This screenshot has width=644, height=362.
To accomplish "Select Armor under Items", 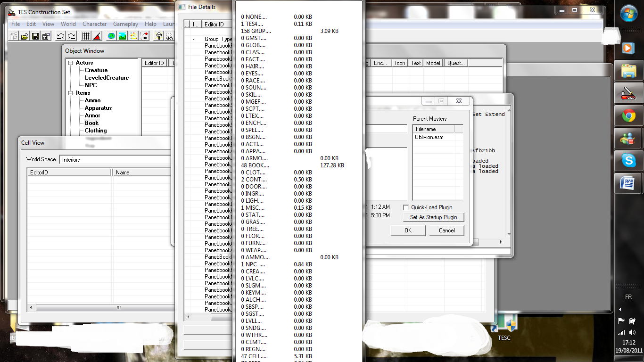I will [92, 115].
